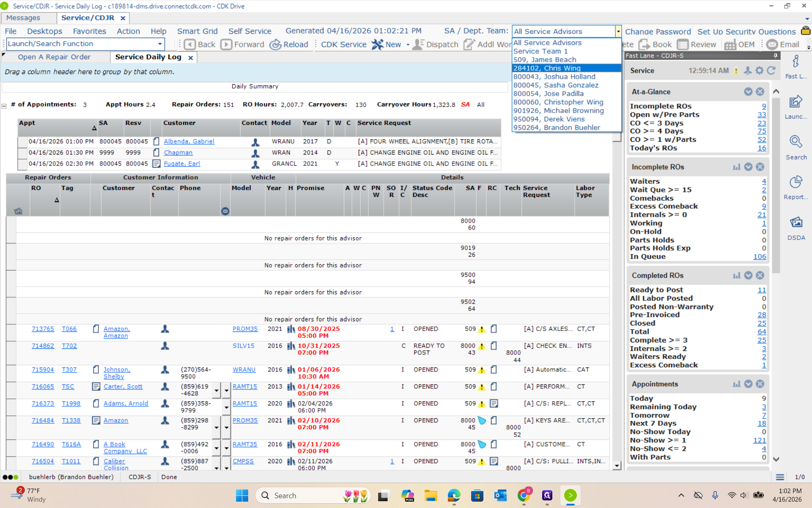This screenshot has width=812, height=508.
Task: Open the CDK Service tools icon
Action: pos(377,44)
